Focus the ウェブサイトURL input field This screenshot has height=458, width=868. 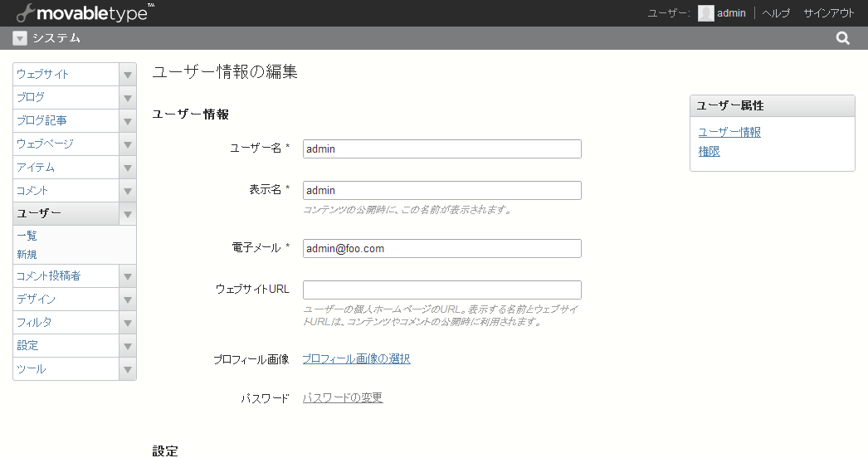441,290
